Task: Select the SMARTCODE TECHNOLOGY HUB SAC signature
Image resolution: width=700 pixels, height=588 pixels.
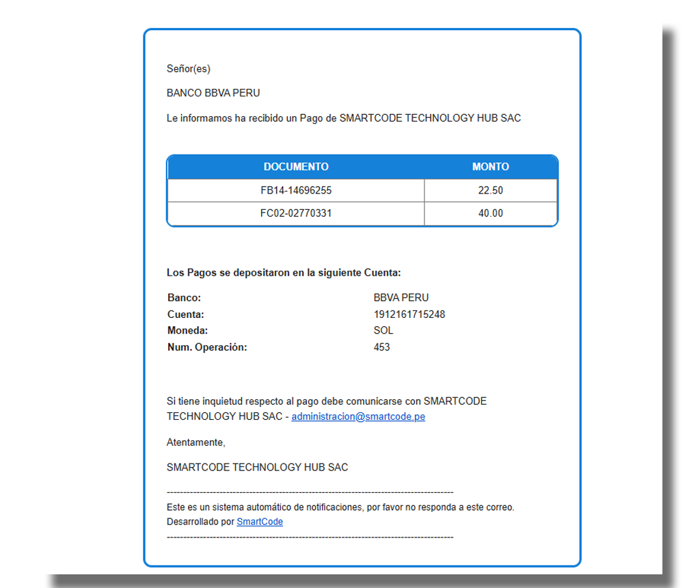Action: coord(257,467)
